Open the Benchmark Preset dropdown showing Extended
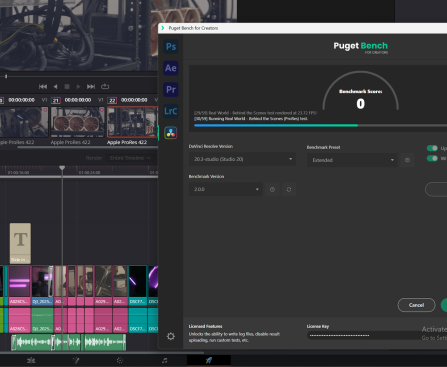This screenshot has height=367, width=447. [x=352, y=160]
